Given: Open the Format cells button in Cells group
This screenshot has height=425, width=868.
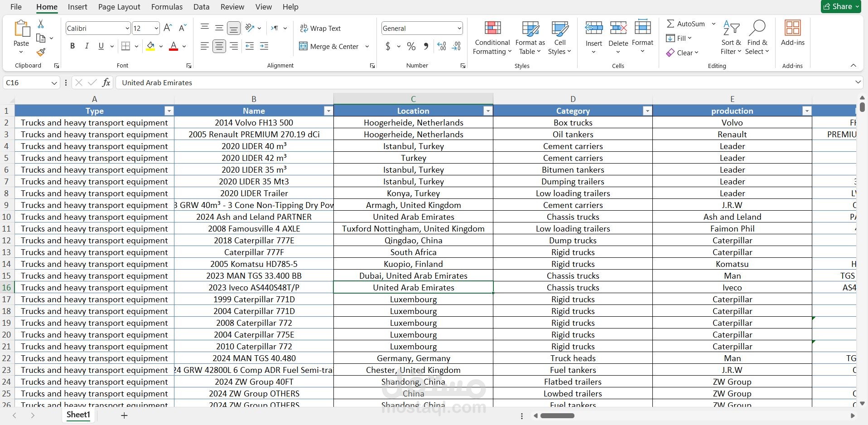Looking at the screenshot, I should (642, 36).
